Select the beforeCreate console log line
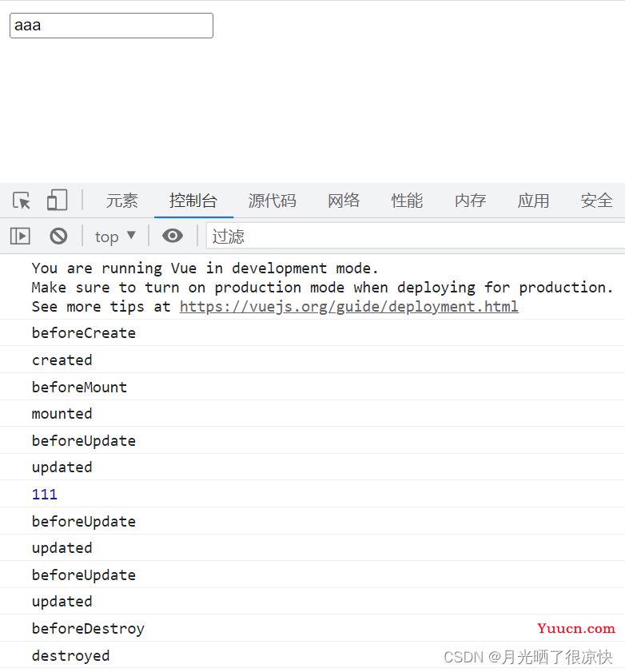This screenshot has width=625, height=672. pos(312,333)
